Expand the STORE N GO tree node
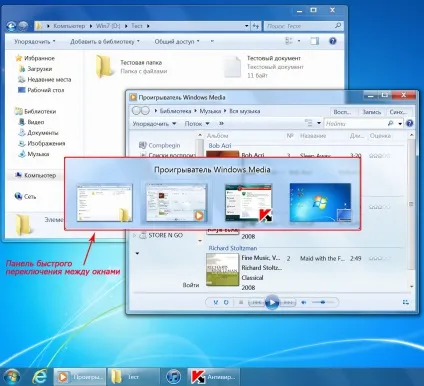 point(135,235)
